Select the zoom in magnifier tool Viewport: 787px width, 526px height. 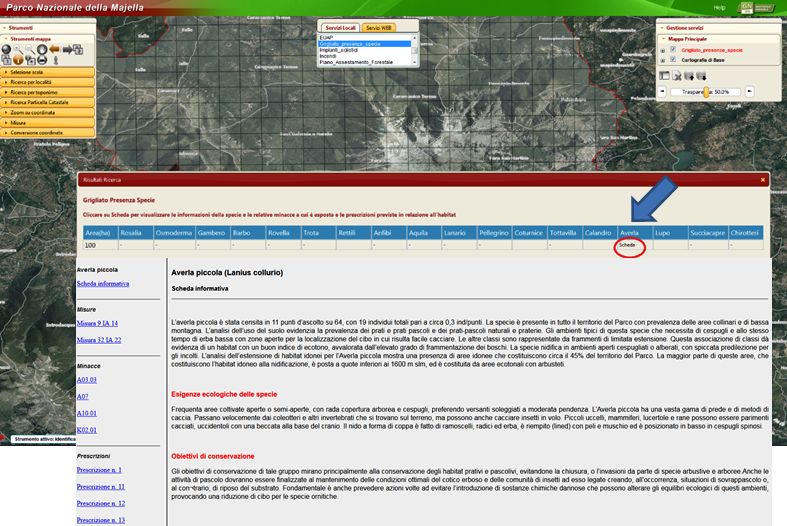coord(17,49)
